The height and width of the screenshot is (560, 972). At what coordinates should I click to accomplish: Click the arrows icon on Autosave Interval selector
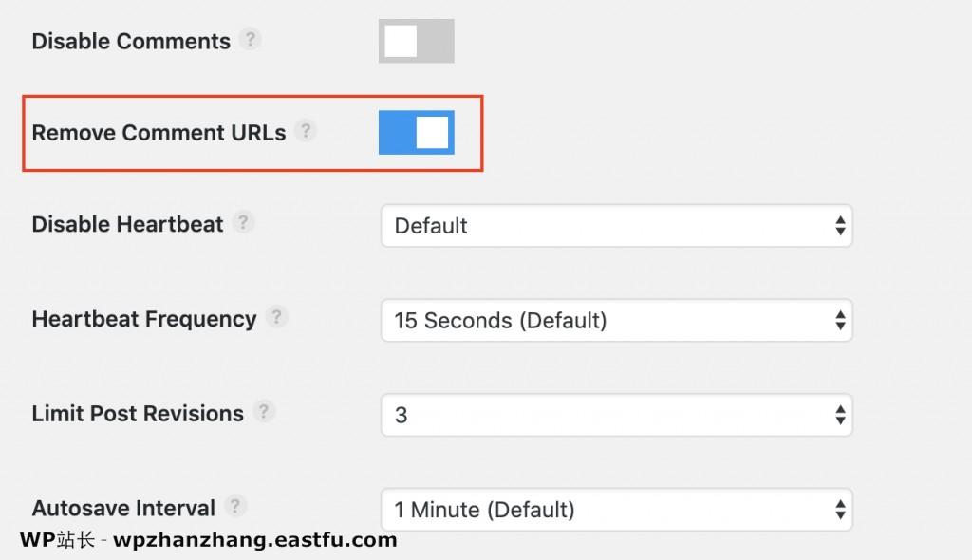839,510
